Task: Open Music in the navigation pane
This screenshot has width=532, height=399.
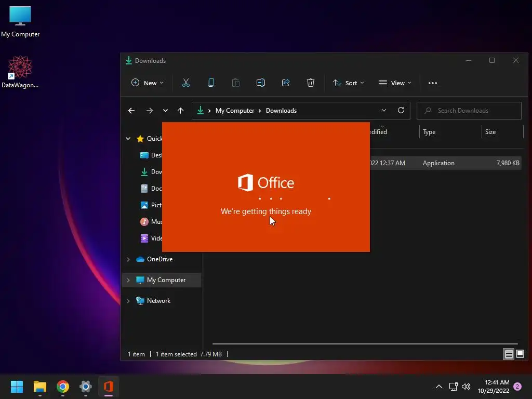Action: tap(151, 221)
